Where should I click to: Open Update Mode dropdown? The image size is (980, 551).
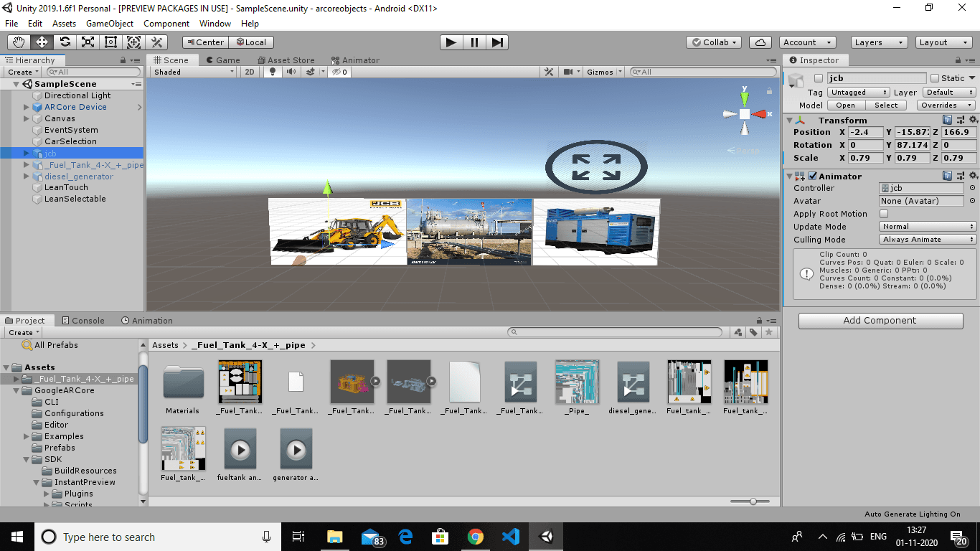928,227
